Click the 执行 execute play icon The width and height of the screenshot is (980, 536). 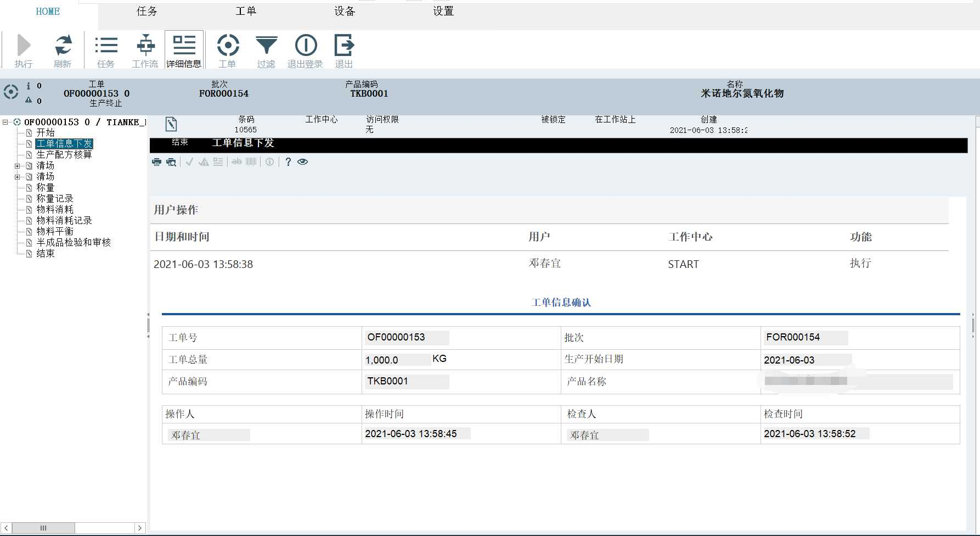pos(24,45)
